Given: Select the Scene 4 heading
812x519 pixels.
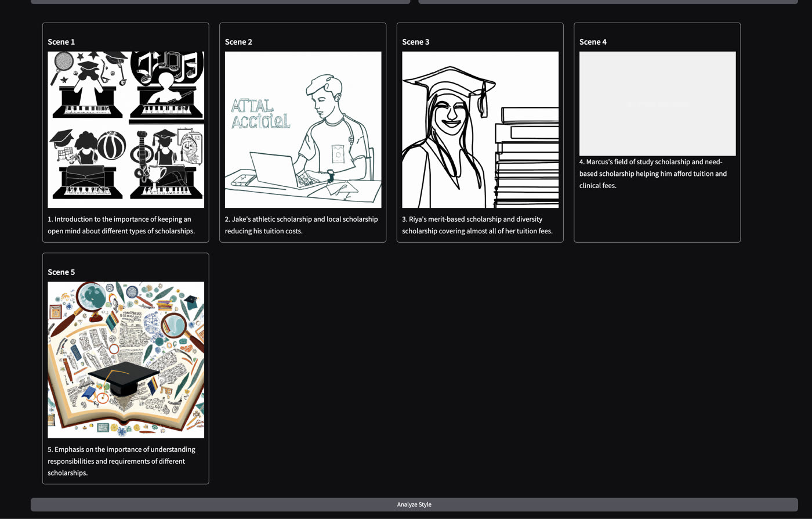Looking at the screenshot, I should point(593,42).
